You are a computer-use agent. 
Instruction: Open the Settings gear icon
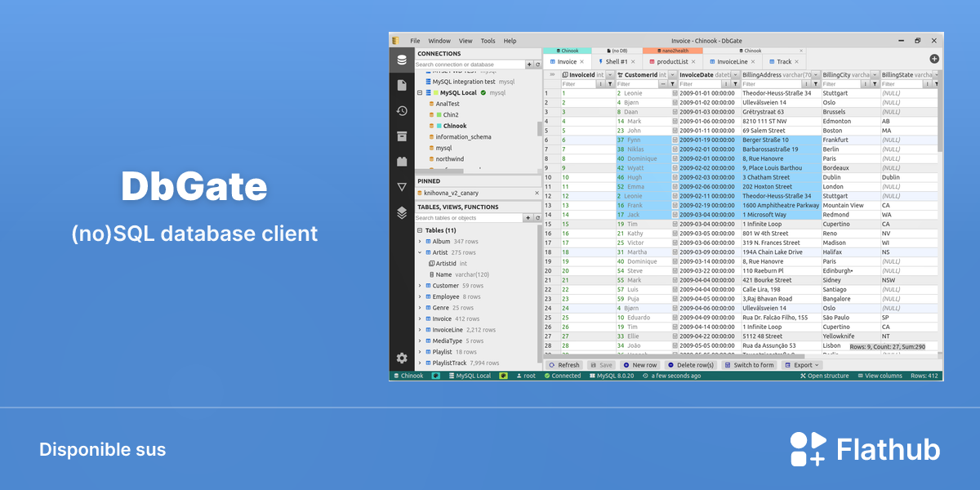[401, 358]
